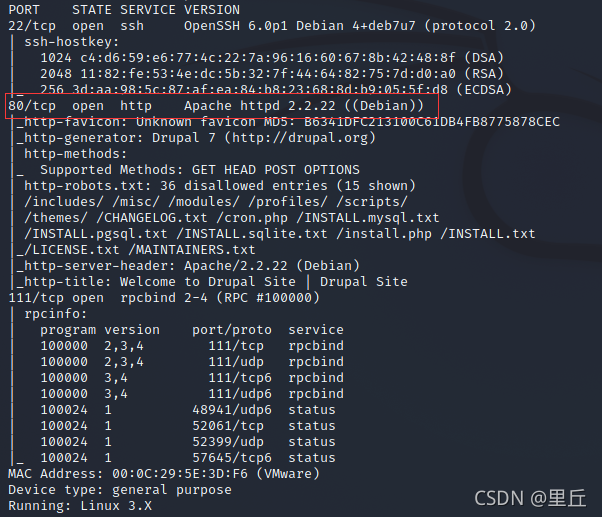Click the red-boxed 80/tcp Apache httpd line
The height and width of the screenshot is (517, 602).
coord(216,105)
